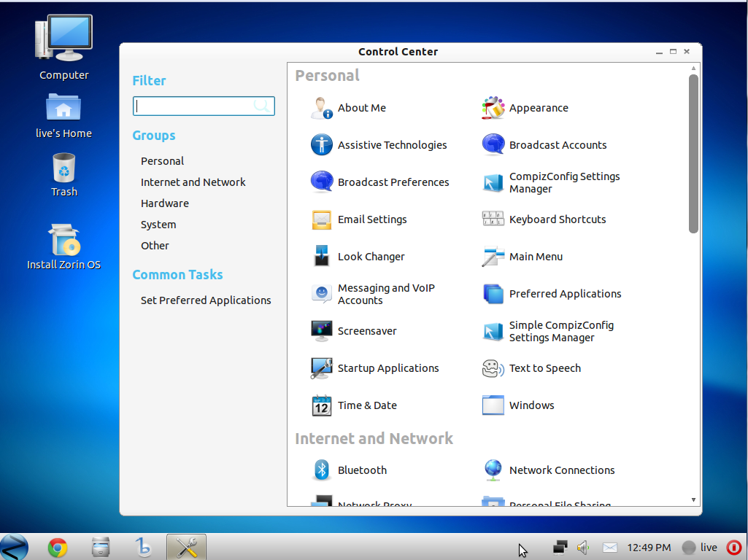Click inside the Filter search box
Viewport: 748px width, 560px height.
pyautogui.click(x=197, y=106)
